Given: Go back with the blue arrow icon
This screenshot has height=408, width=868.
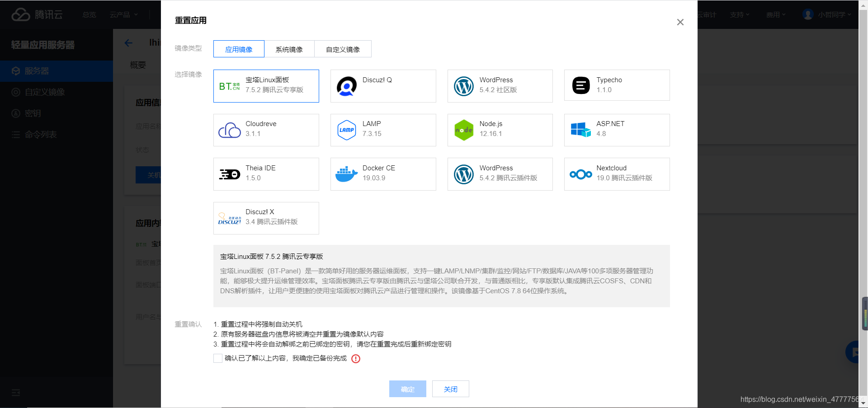Looking at the screenshot, I should (x=128, y=43).
